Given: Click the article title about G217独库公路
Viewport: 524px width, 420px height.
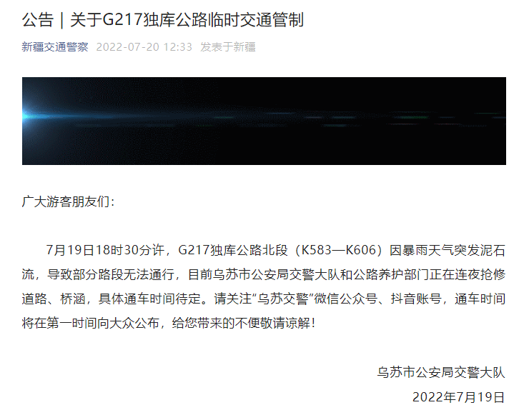Looking at the screenshot, I should click(163, 20).
